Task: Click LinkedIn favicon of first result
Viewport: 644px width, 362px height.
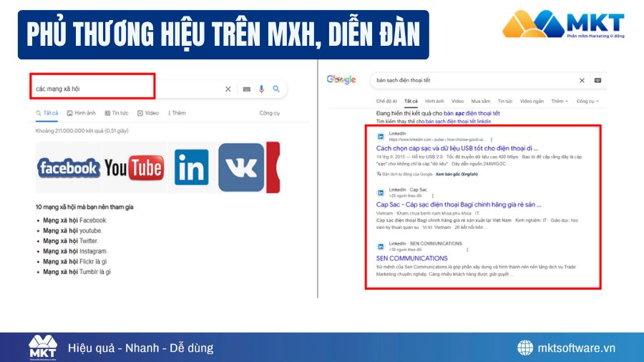Action: (x=381, y=136)
